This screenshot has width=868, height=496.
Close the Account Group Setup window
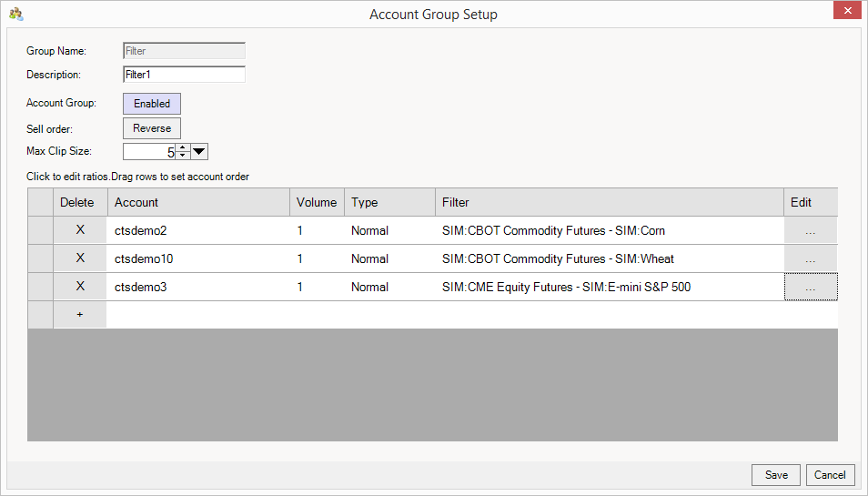[846, 11]
